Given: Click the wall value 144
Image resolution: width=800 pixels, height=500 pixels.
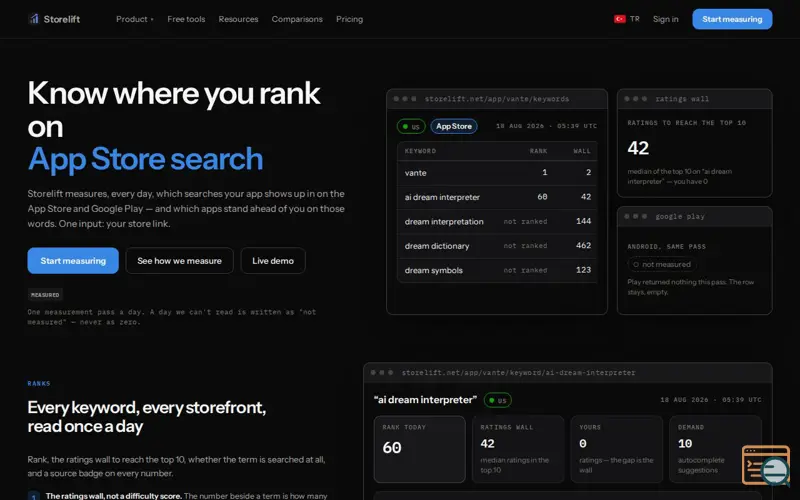Looking at the screenshot, I should tap(583, 221).
